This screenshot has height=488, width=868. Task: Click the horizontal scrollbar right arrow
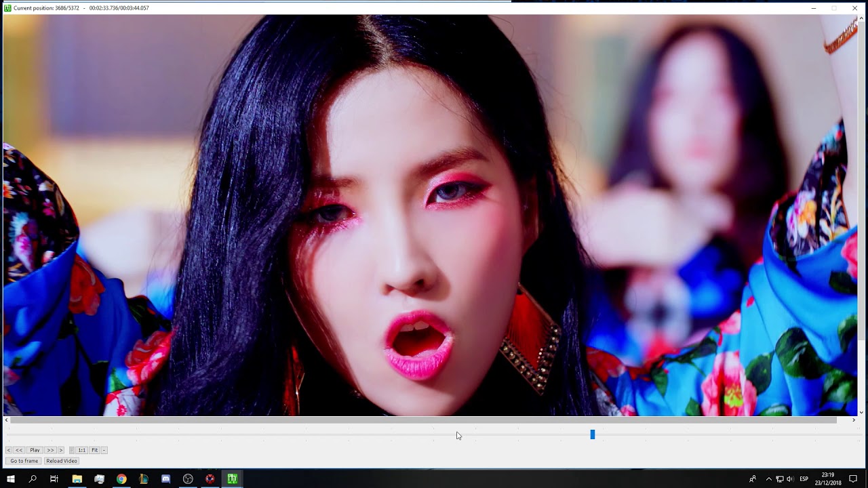854,420
